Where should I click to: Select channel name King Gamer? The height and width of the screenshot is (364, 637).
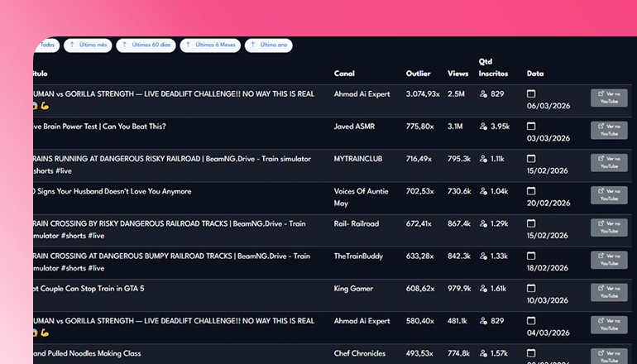pyautogui.click(x=353, y=289)
